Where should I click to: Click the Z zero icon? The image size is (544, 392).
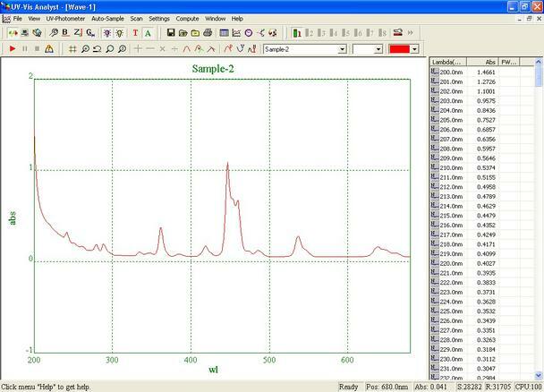click(78, 33)
